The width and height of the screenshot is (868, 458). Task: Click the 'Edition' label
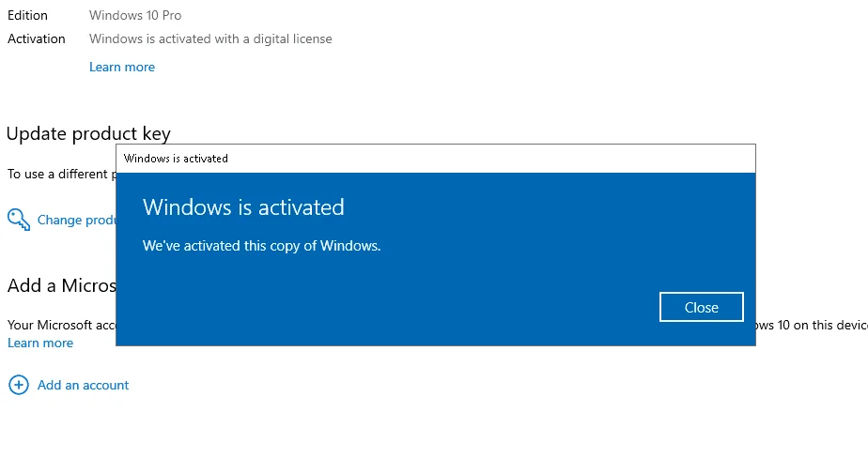click(x=27, y=16)
